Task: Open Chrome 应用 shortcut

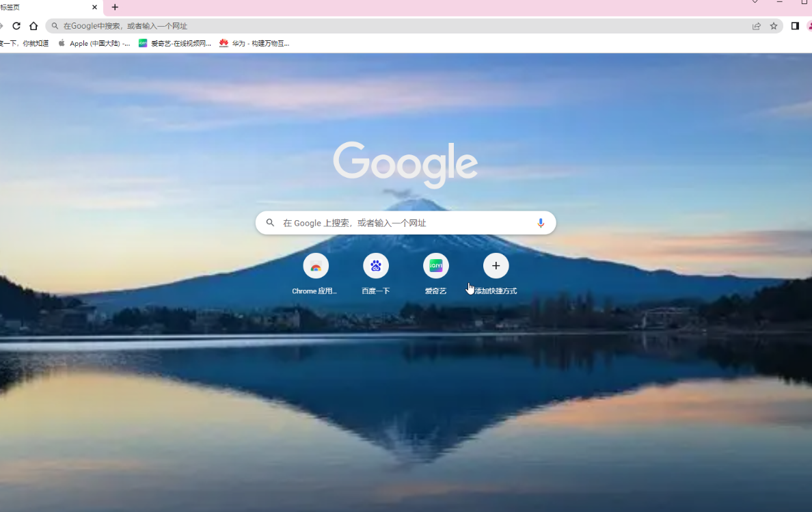Action: coord(315,274)
